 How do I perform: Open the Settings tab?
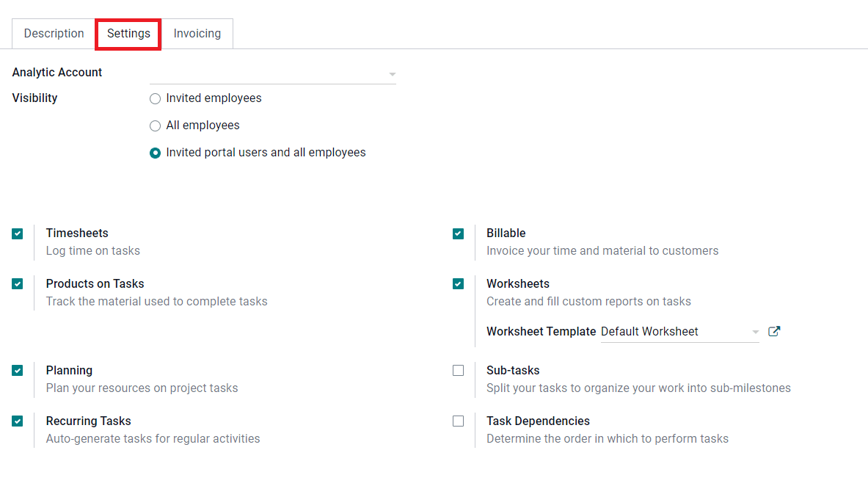[128, 33]
